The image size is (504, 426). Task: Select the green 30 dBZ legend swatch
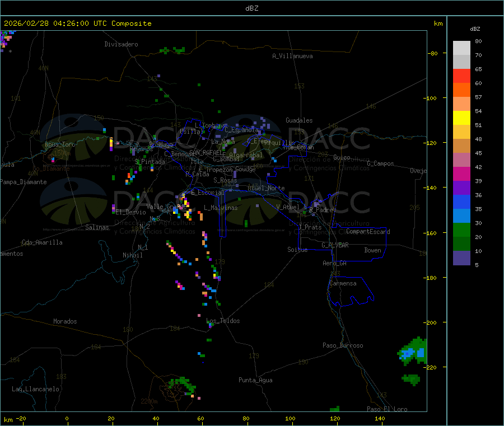pos(461,230)
